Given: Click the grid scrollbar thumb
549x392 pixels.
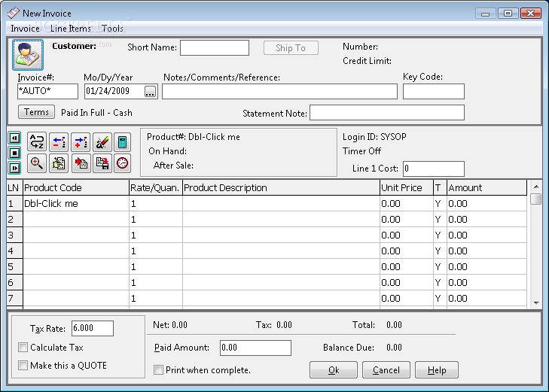Looking at the screenshot, I should pyautogui.click(x=536, y=199).
